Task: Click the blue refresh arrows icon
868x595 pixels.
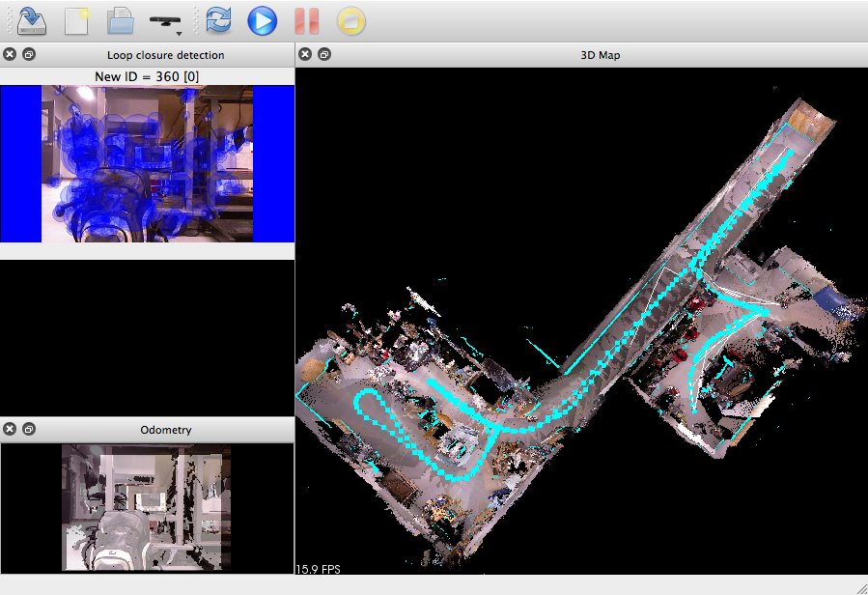Action: coord(218,20)
